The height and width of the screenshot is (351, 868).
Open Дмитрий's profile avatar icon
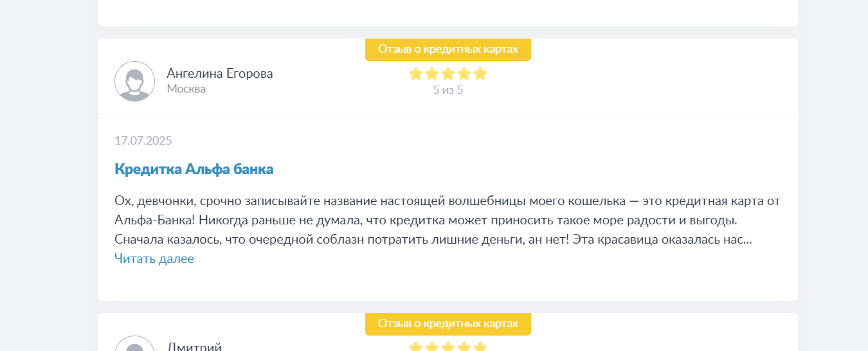point(134,344)
